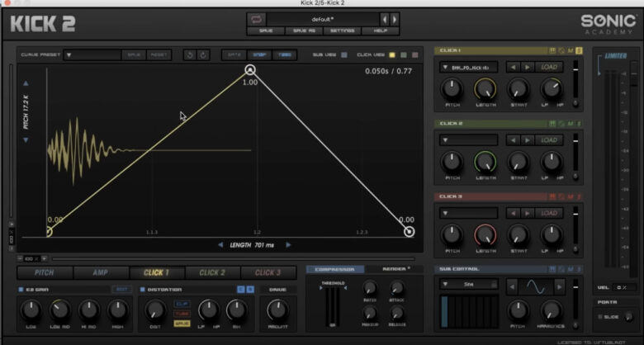Enable the Distortion section checkbox
This screenshot has width=644, height=345.
143,290
